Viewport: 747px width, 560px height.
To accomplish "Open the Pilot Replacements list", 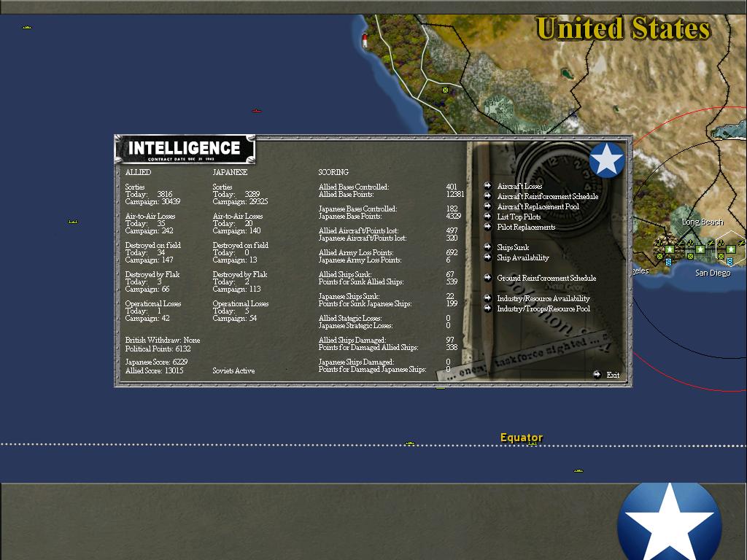I will coord(526,227).
